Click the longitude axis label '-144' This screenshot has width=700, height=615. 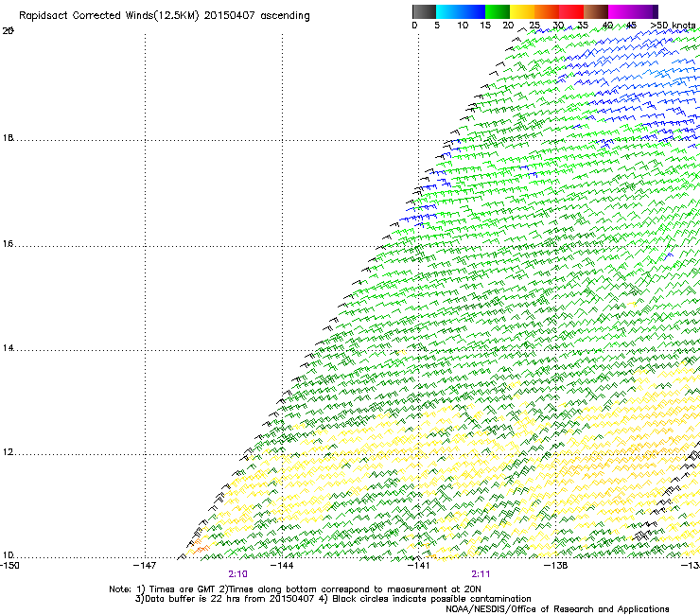(x=282, y=566)
